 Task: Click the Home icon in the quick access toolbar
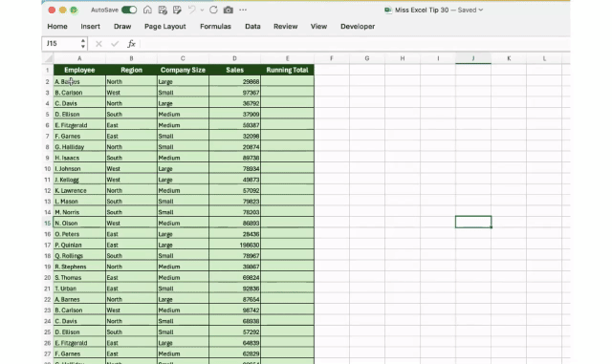click(147, 10)
